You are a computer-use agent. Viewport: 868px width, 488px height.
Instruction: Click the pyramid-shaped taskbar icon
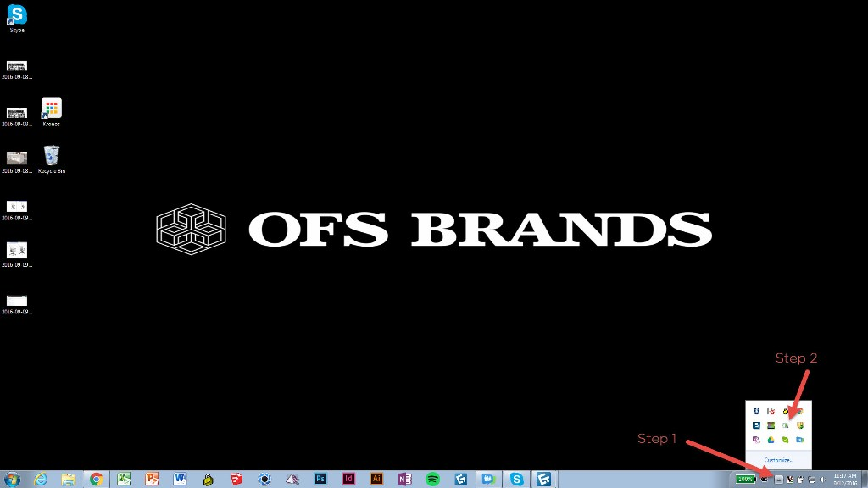pyautogui.click(x=292, y=480)
